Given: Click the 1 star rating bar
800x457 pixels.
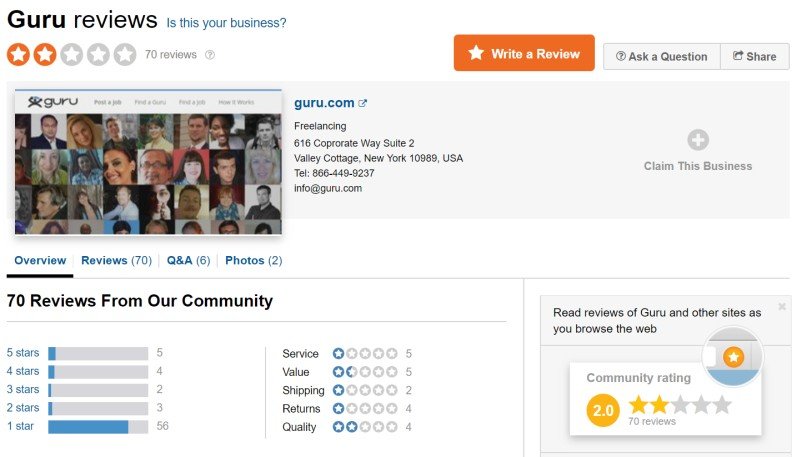Looking at the screenshot, I should (x=98, y=427).
